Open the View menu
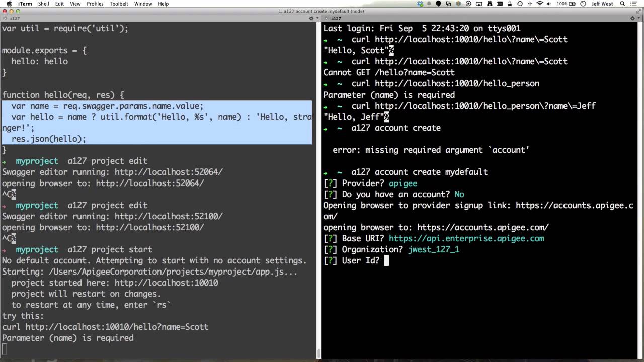This screenshot has height=362, width=644. pyautogui.click(x=75, y=4)
